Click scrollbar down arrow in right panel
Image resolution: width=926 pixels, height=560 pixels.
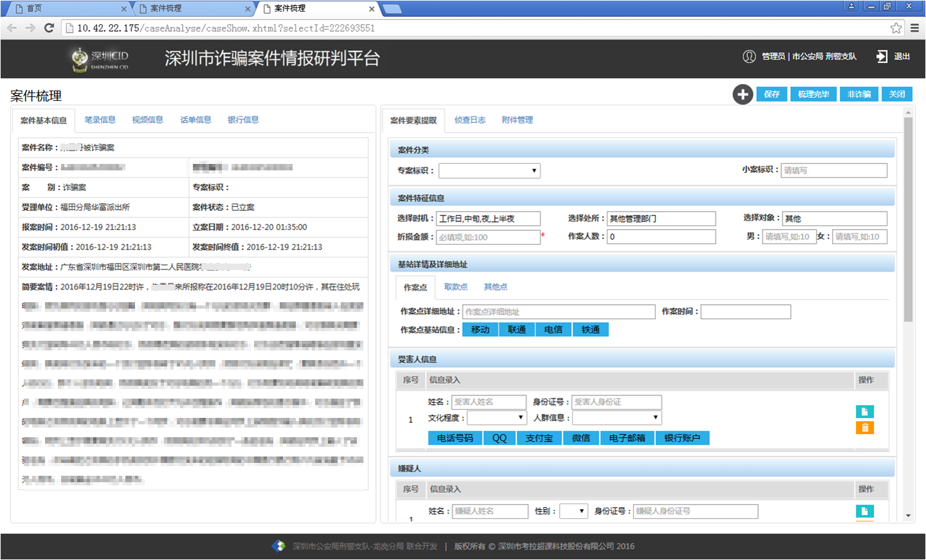(x=908, y=516)
